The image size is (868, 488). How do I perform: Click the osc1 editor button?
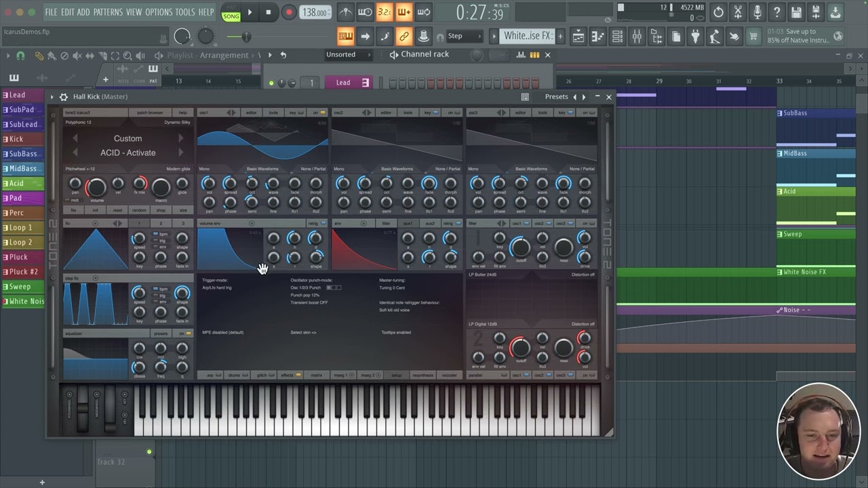[x=251, y=113]
